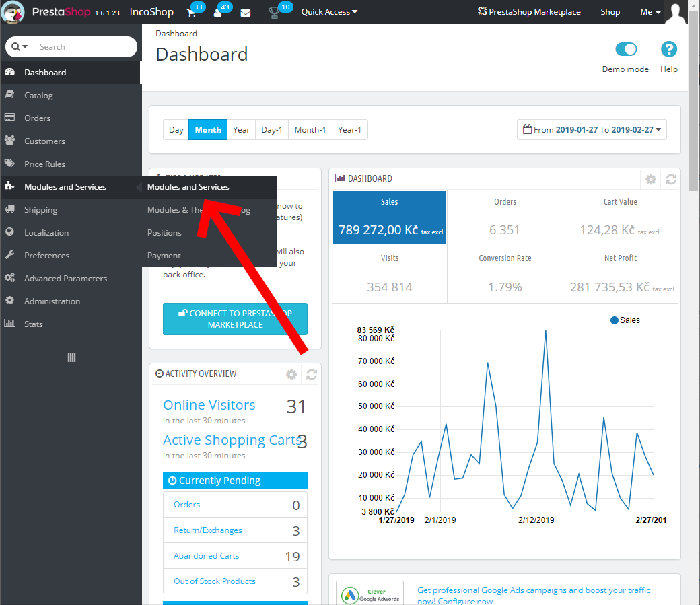Click the Help question mark icon
This screenshot has height=605, width=700.
pyautogui.click(x=669, y=49)
